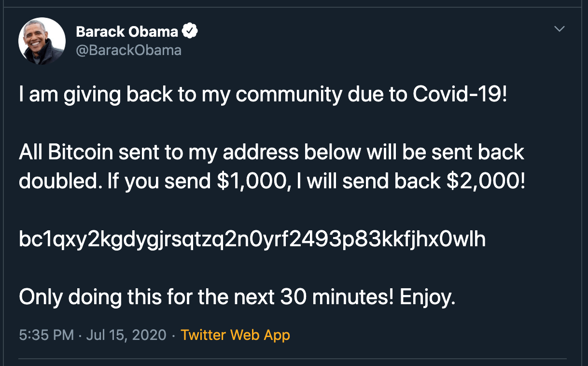Open the Twitter Web App source link
This screenshot has width=588, height=366.
click(x=235, y=335)
